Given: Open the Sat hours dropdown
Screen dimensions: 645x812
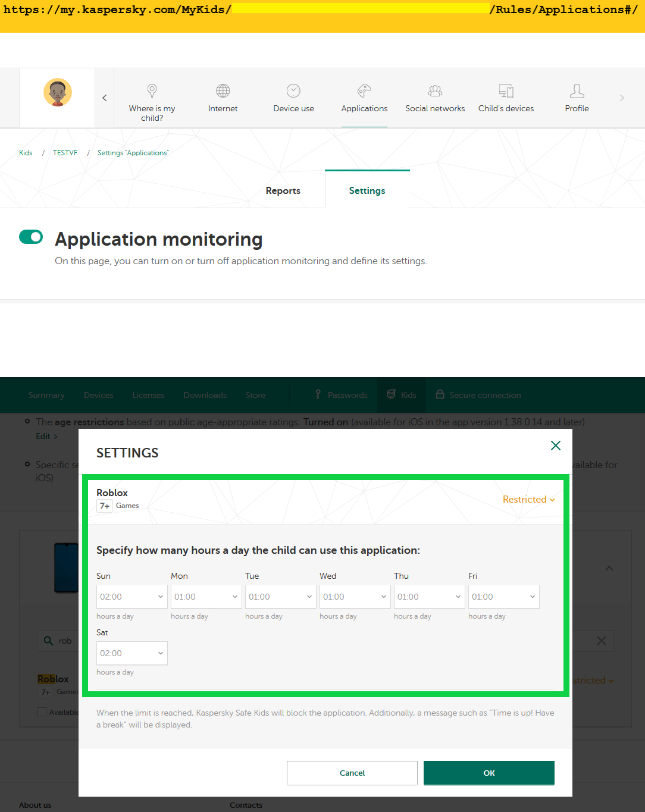Looking at the screenshot, I should click(x=132, y=653).
